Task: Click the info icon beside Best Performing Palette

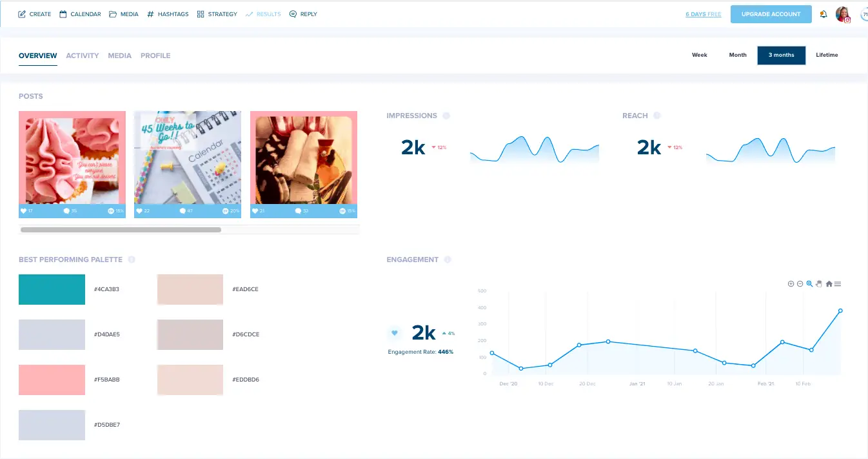Action: 132,260
